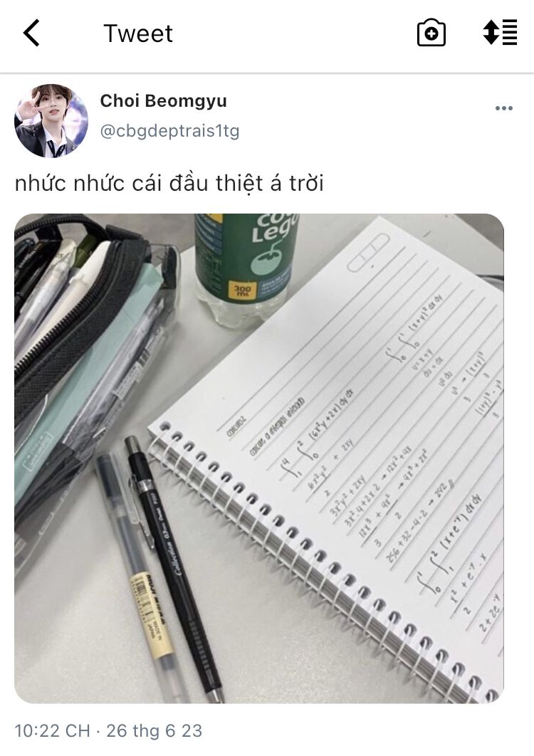Open the three-dot more options menu
This screenshot has height=756, width=534.
[x=503, y=108]
